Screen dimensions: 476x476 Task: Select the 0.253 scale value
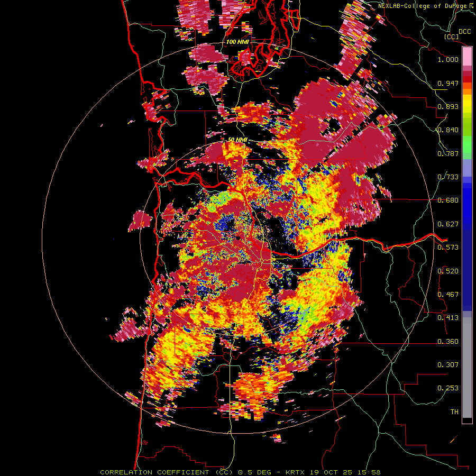(x=448, y=388)
